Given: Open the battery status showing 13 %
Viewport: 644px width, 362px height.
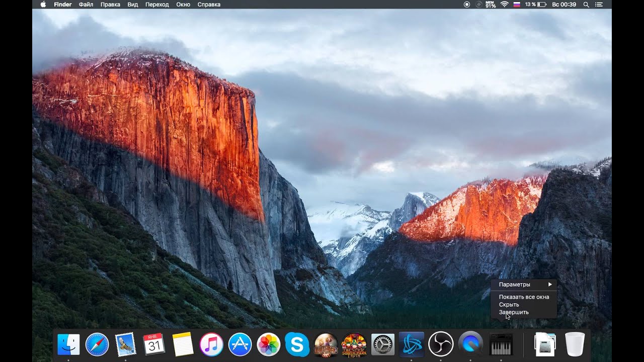Looking at the screenshot, I should (536, 4).
